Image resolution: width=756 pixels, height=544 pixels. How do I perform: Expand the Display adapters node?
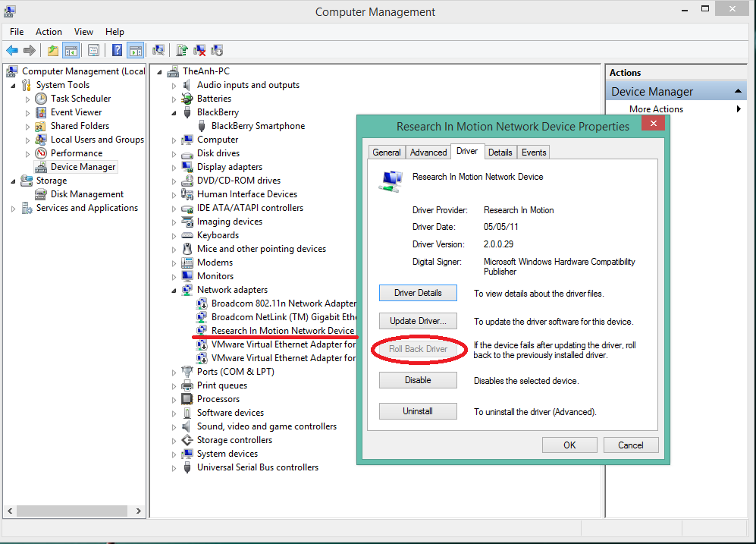[x=174, y=168]
